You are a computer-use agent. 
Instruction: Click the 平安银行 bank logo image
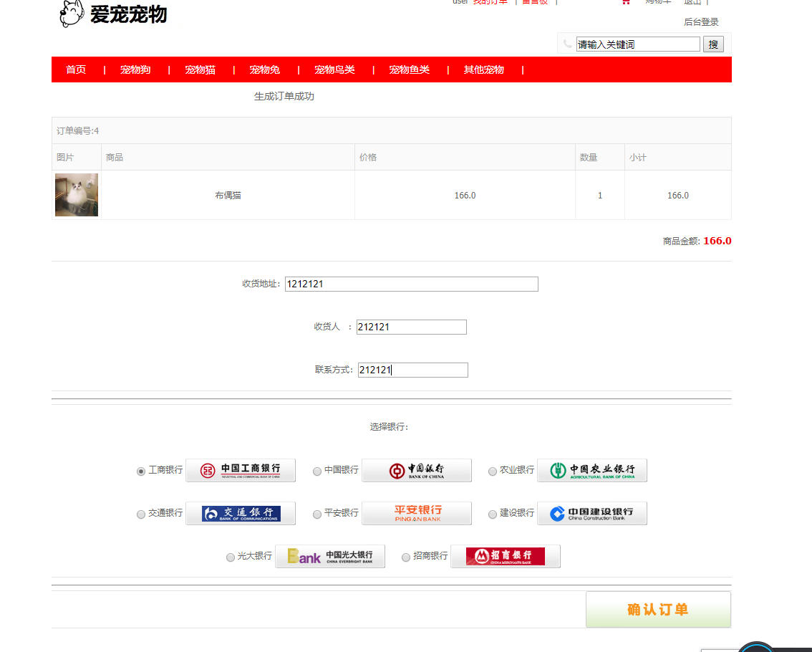point(416,513)
